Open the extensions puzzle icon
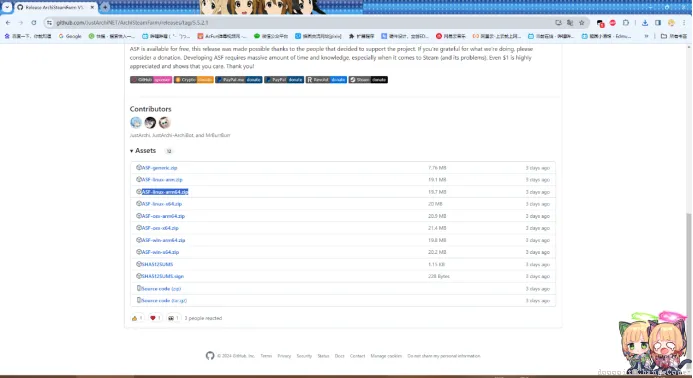Viewport: 693px width, 378px height. [x=626, y=23]
